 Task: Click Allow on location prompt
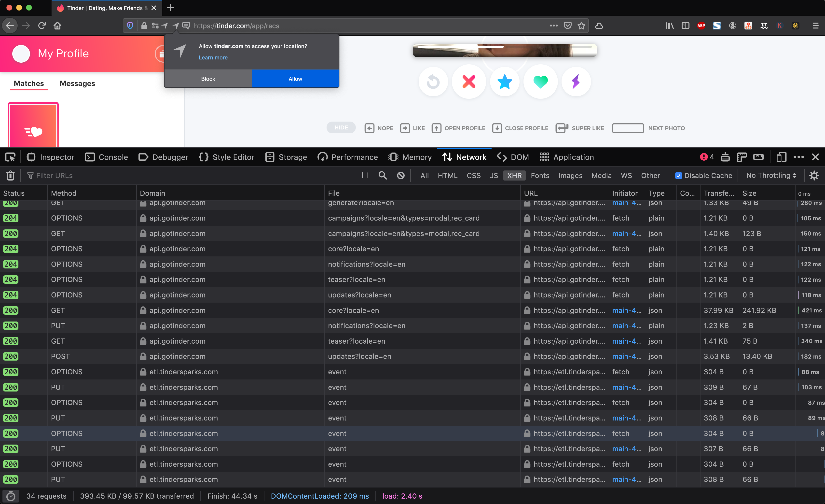point(295,79)
